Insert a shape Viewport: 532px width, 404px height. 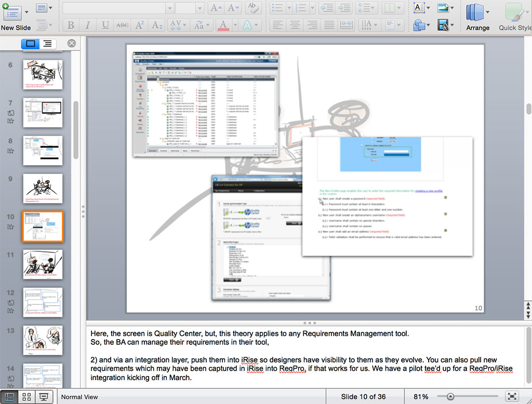coord(421,25)
